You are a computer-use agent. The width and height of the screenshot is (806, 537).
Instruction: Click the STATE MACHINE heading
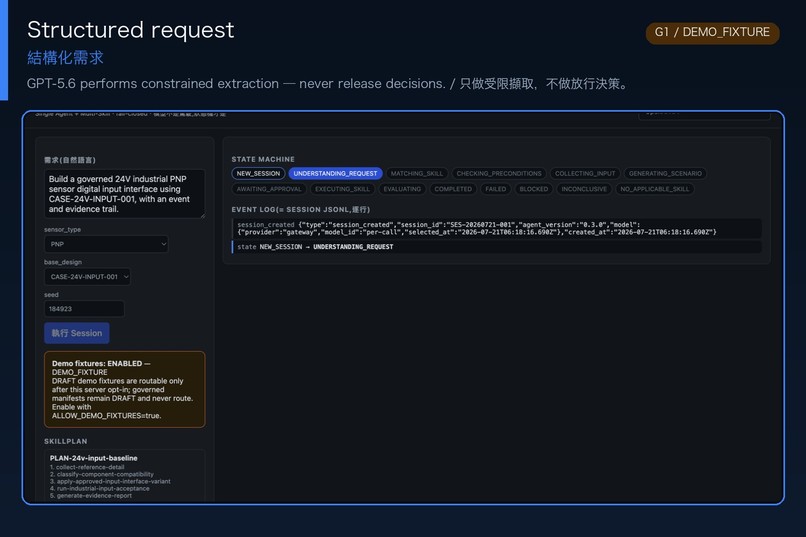click(263, 159)
